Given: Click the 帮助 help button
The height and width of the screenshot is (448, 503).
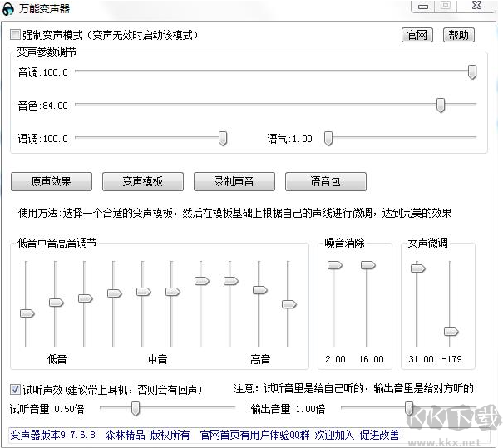Looking at the screenshot, I should [457, 35].
